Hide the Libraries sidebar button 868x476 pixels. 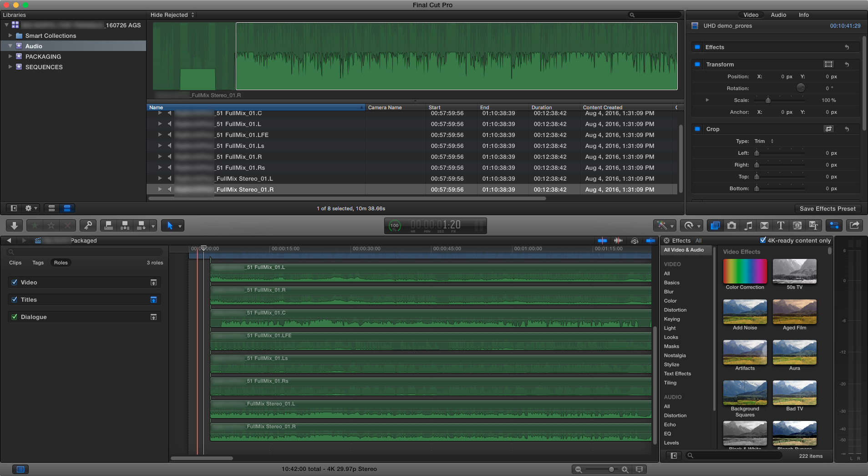[14, 208]
